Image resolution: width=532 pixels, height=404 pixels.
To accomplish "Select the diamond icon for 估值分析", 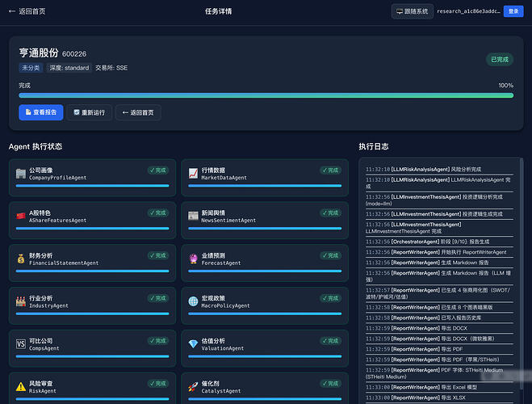I will pos(193,344).
